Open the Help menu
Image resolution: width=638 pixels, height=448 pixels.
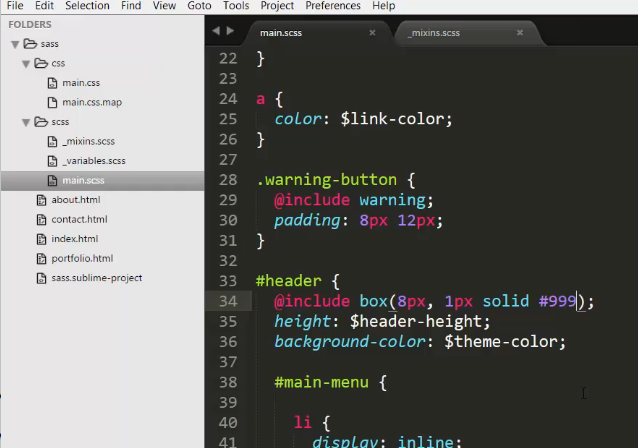[x=384, y=6]
